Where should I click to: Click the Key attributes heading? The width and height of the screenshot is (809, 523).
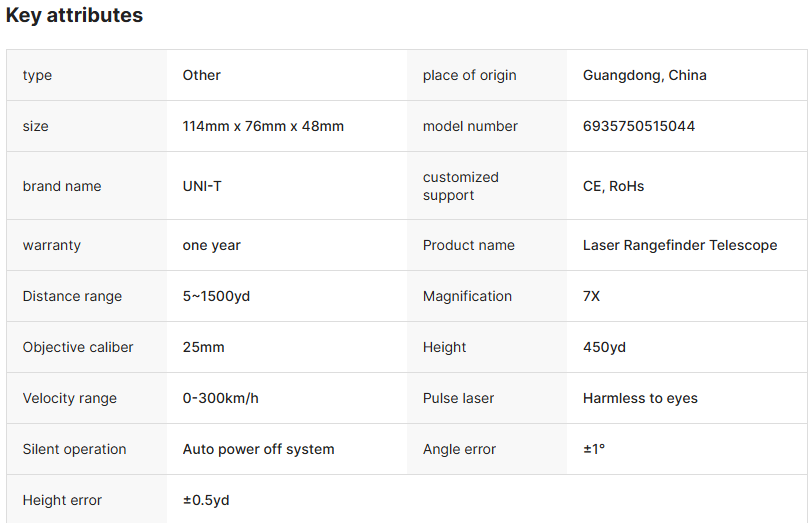pos(74,16)
